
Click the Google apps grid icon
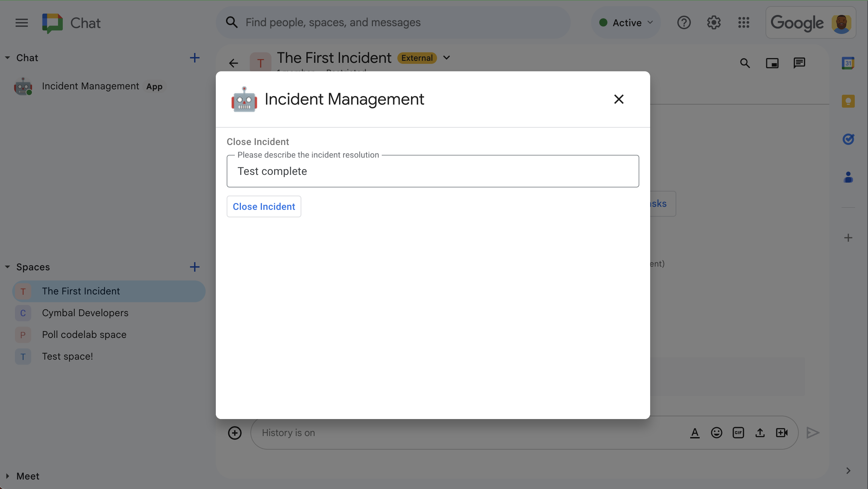click(744, 22)
